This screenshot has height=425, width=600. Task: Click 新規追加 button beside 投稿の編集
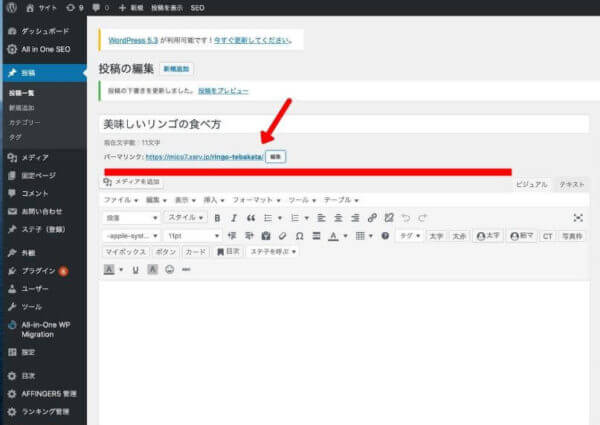click(x=176, y=69)
